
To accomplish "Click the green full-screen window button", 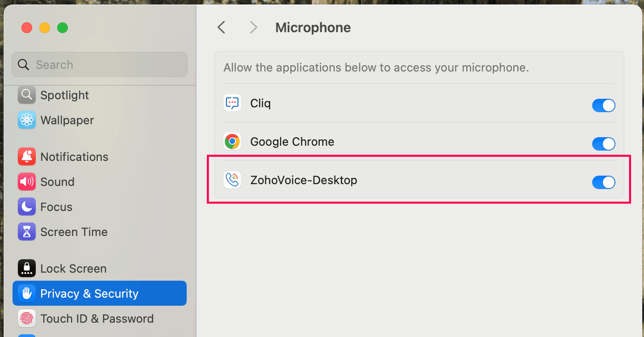I will [x=63, y=28].
